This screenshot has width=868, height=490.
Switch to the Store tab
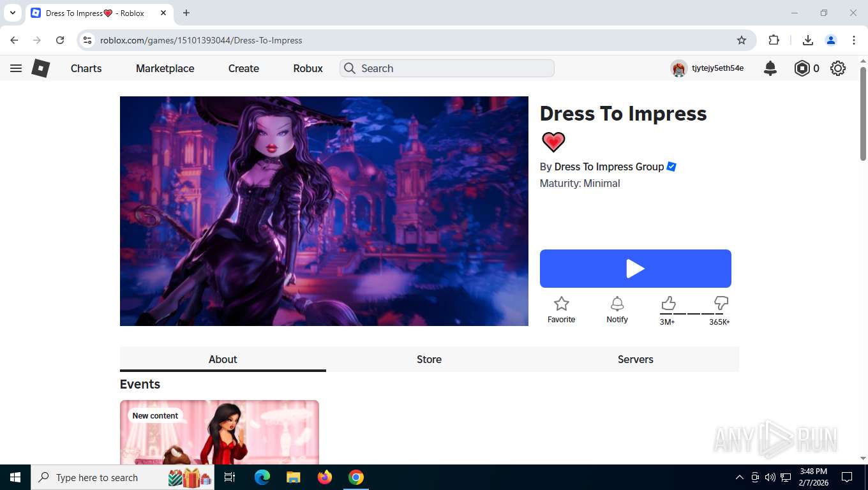(429, 359)
